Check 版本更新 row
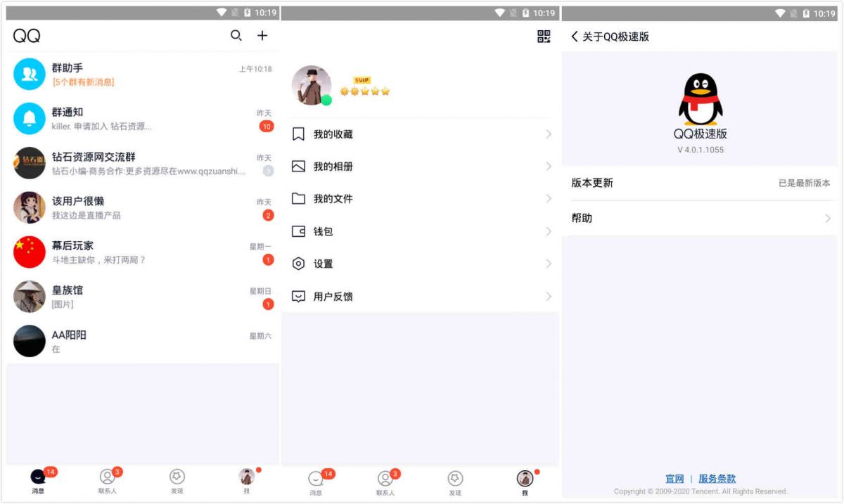This screenshot has width=844, height=504. point(701,183)
